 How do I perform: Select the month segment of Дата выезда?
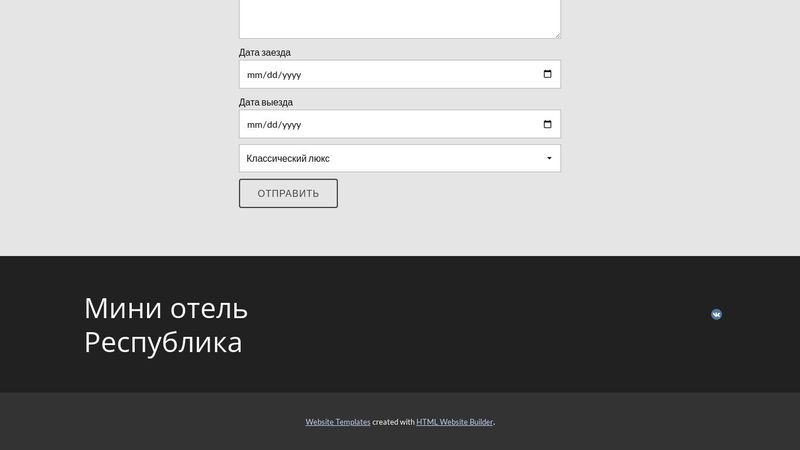pos(254,125)
